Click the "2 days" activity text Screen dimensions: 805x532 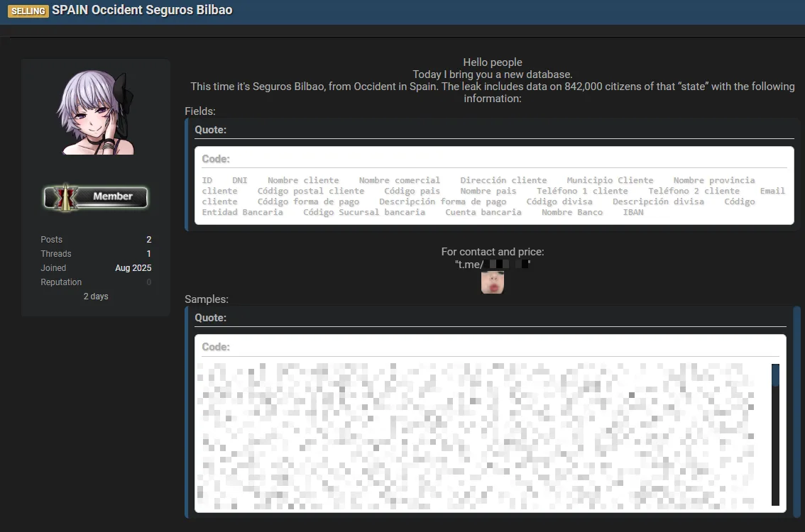(96, 297)
